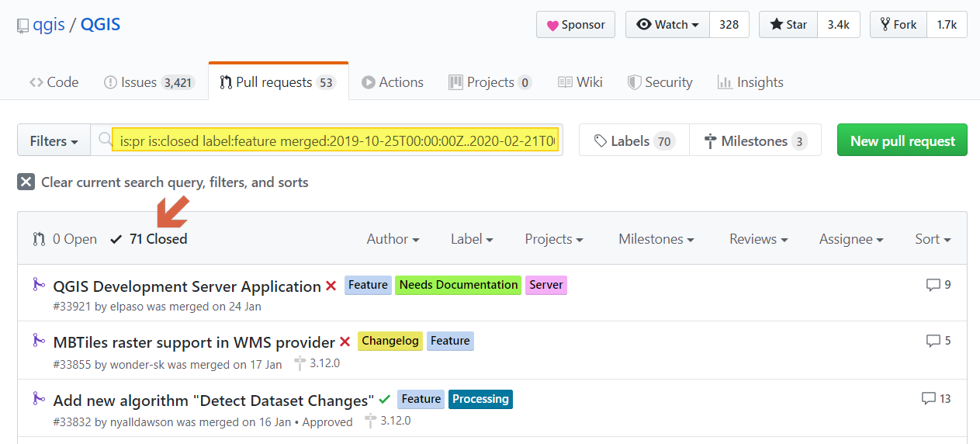Expand the Filters dropdown
980x444 pixels.
point(54,141)
